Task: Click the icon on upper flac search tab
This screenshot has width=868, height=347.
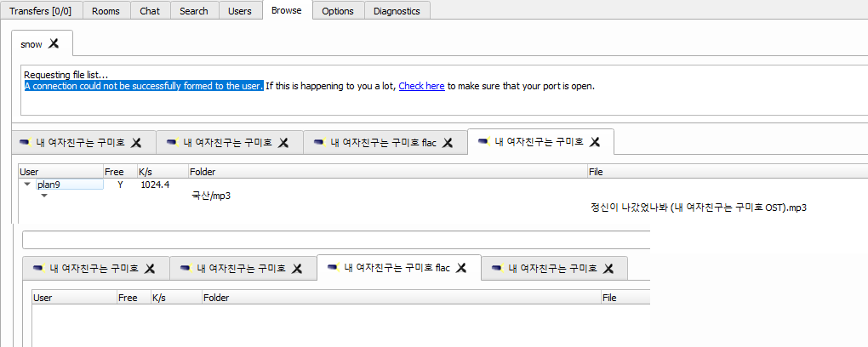Action: coord(319,143)
